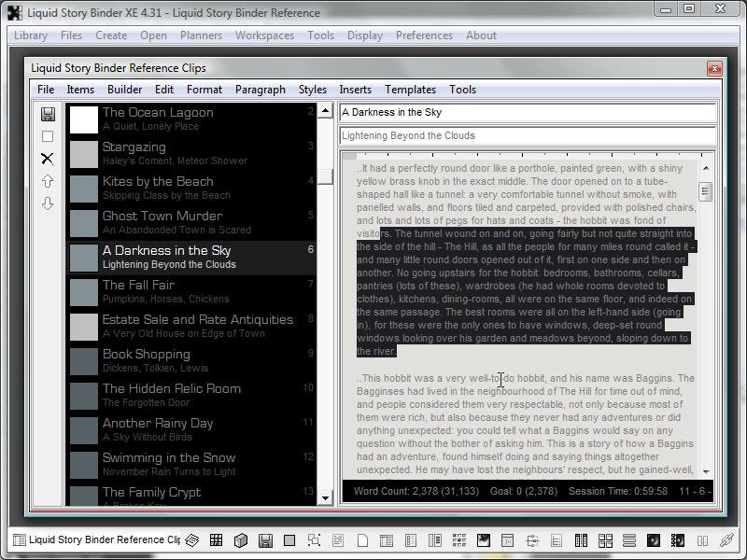Screen dimensions: 747x560
Task: Move clip up with the up arrow icon
Action: pyautogui.click(x=48, y=181)
